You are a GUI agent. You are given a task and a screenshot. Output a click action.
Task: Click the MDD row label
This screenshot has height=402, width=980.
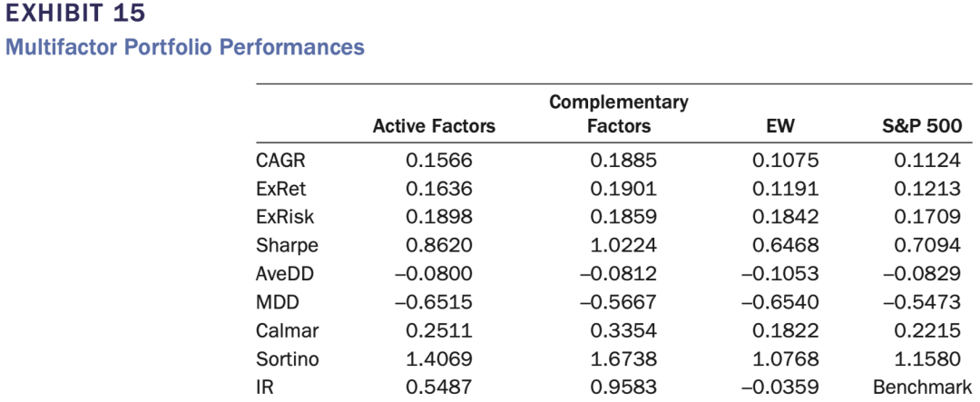click(276, 302)
